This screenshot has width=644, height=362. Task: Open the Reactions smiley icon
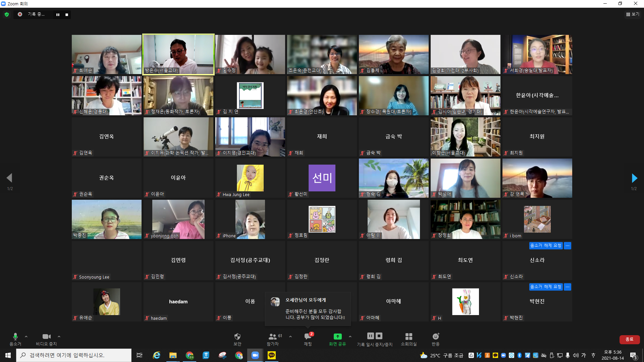435,337
